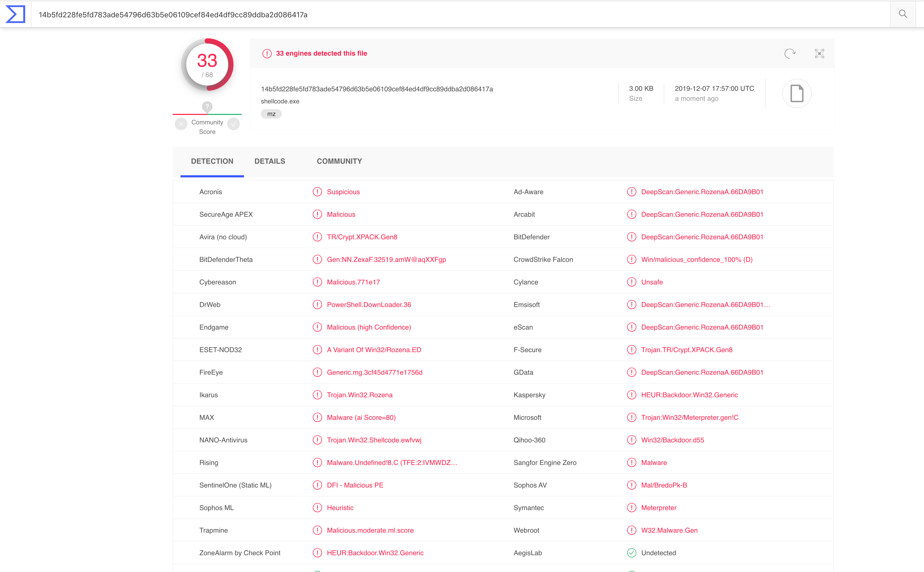Click the warning icon next to Kaspersky result

pyautogui.click(x=632, y=395)
